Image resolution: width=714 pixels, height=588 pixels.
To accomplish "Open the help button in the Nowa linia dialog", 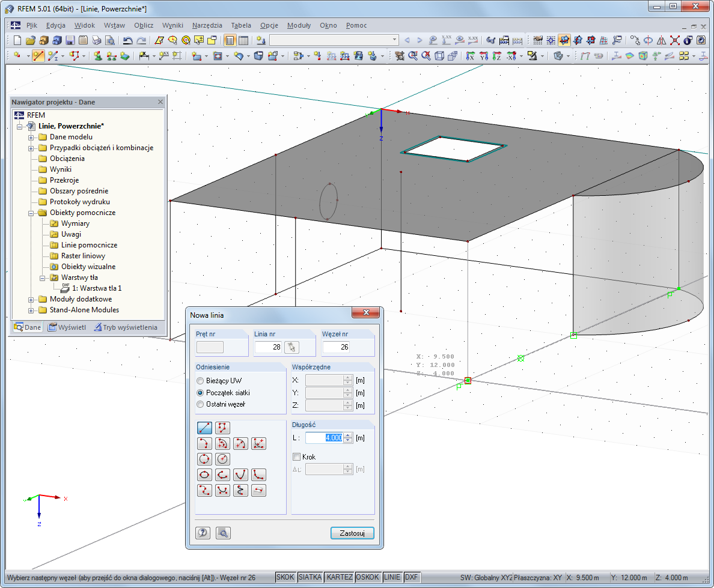I will pyautogui.click(x=203, y=533).
